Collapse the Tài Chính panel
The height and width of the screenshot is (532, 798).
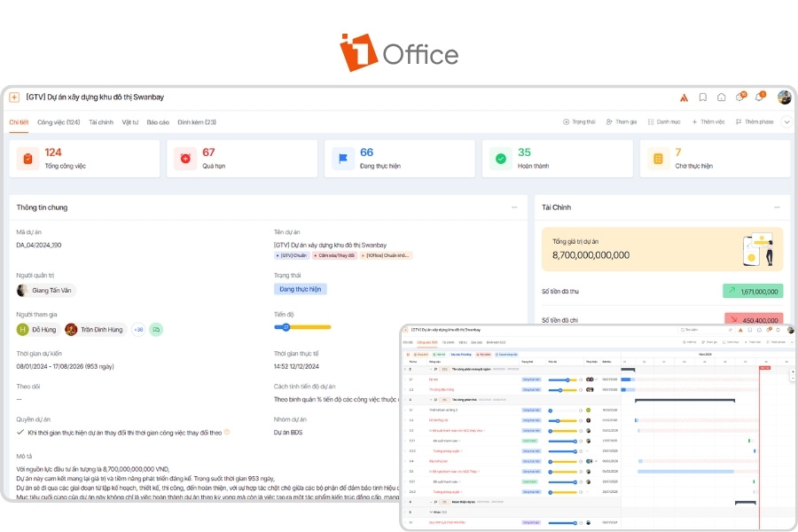point(777,207)
